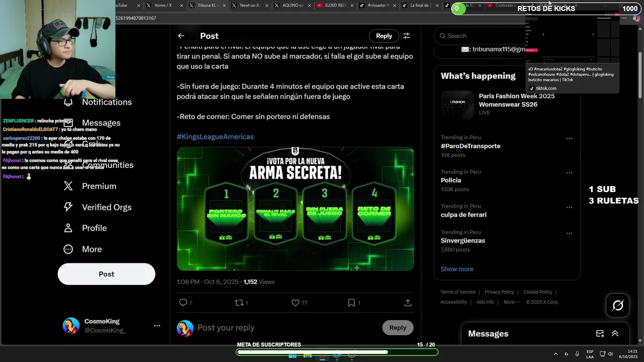Click the microphone icon in the system tray

click(577, 354)
